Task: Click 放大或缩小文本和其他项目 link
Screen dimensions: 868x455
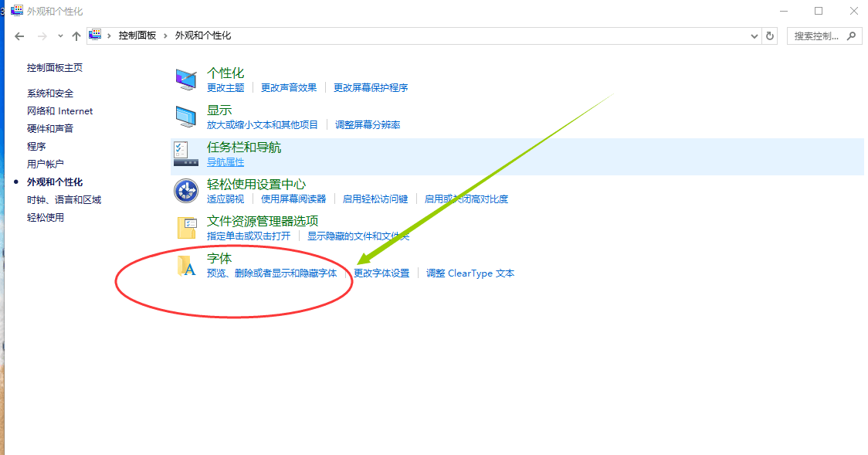Action: tap(263, 124)
